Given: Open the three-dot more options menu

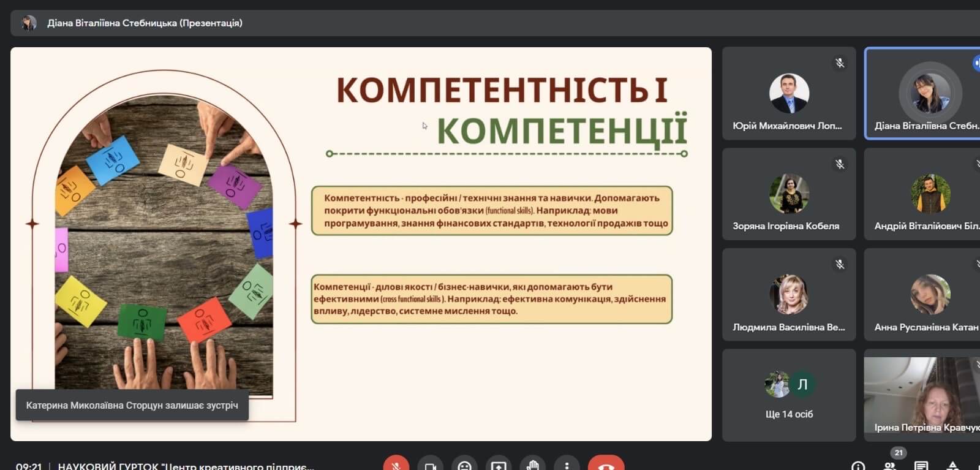Looking at the screenshot, I should pos(567,464).
